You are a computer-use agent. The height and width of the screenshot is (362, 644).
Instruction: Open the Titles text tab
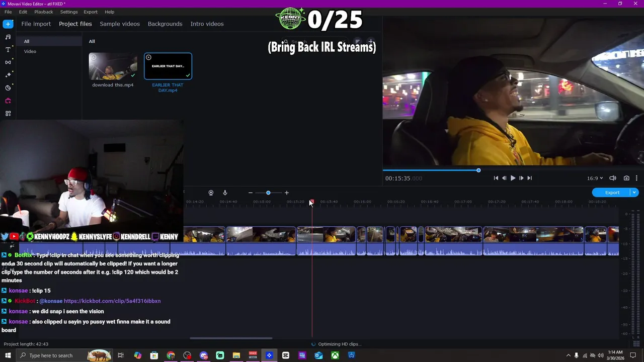(x=8, y=50)
